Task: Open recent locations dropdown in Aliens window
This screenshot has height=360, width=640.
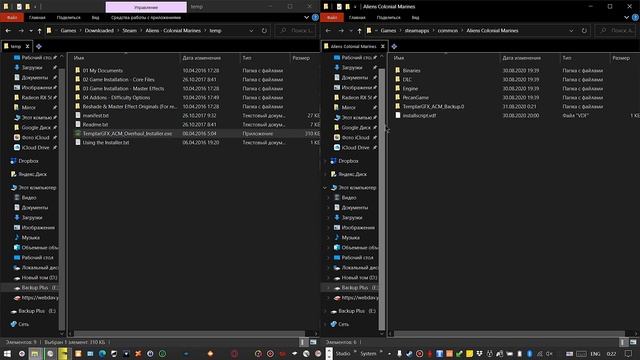Action: pyautogui.click(x=351, y=31)
